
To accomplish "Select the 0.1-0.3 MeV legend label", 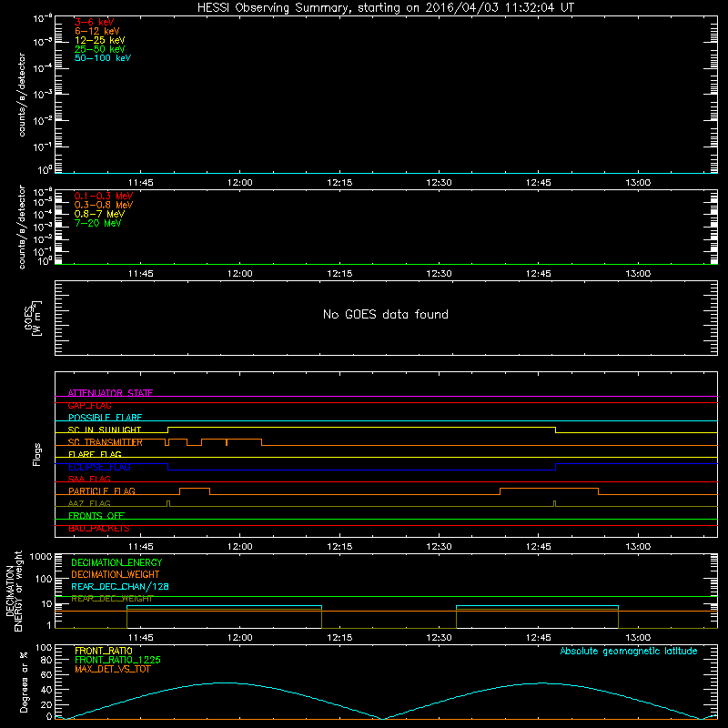I will [x=104, y=196].
